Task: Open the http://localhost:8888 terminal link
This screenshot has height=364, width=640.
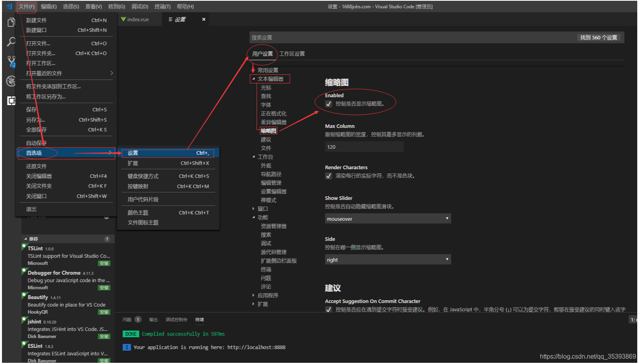Action: (256, 347)
